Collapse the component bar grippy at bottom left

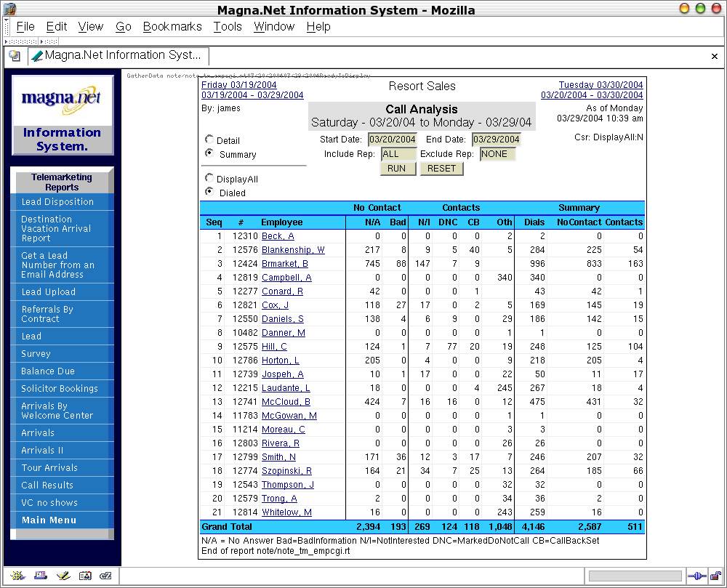coord(4,575)
